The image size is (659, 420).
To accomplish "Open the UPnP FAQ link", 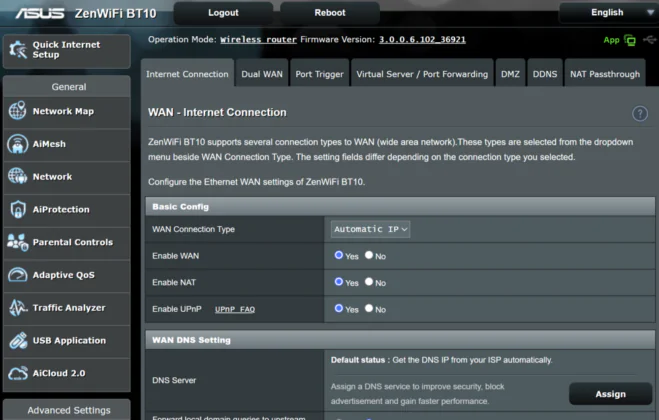I will point(235,309).
